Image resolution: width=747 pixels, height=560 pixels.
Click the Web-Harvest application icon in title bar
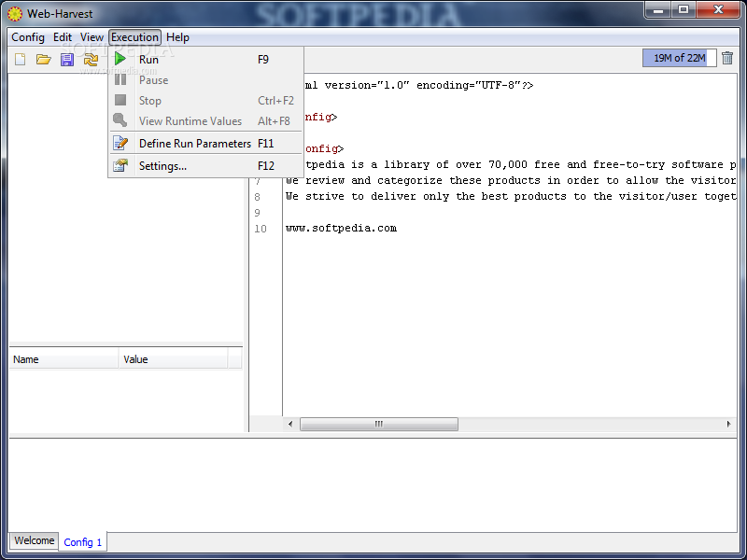click(15, 14)
